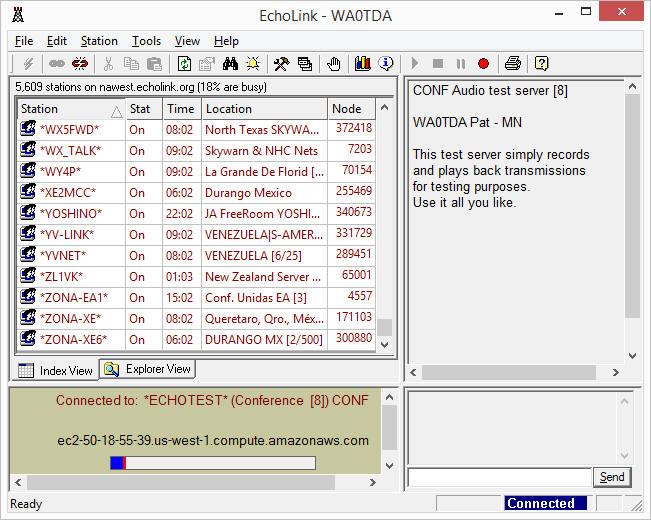This screenshot has width=651, height=520.
Task: Click the EchoLink tower icon in title bar
Action: [18, 15]
